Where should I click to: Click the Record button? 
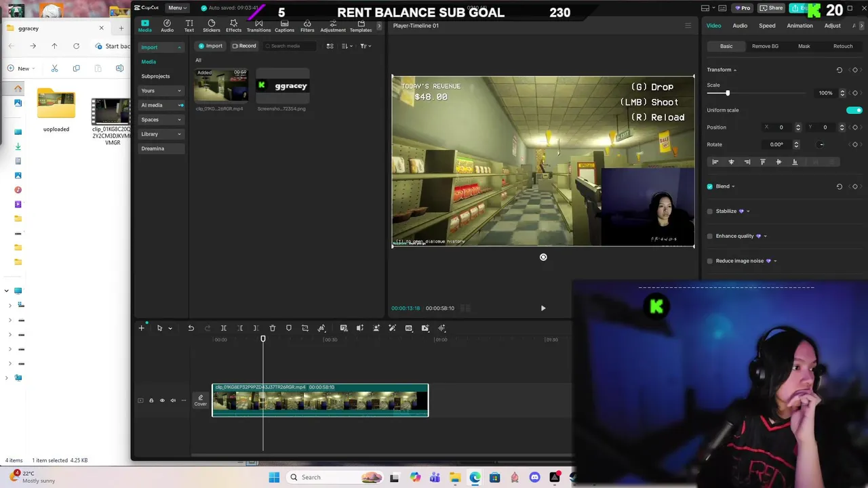(244, 46)
